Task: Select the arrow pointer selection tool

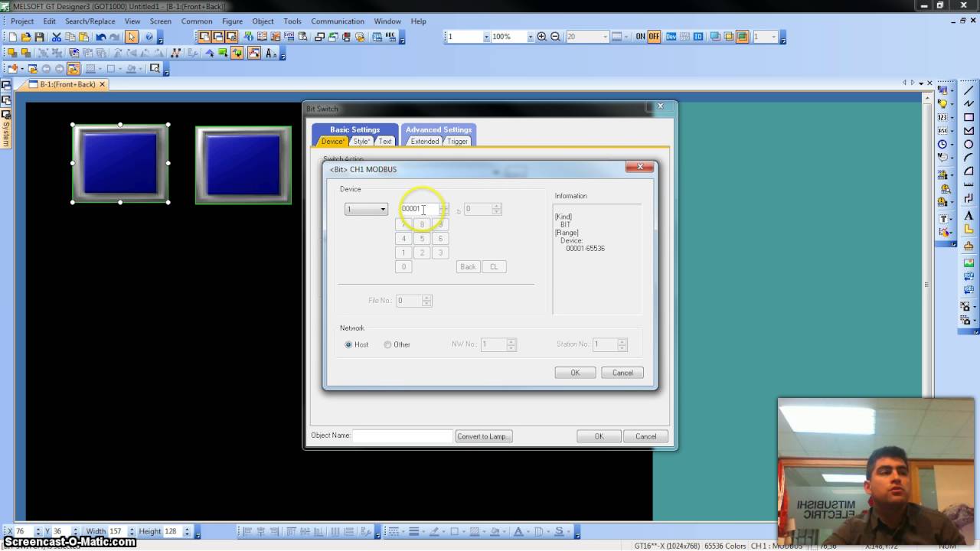Action: click(132, 37)
